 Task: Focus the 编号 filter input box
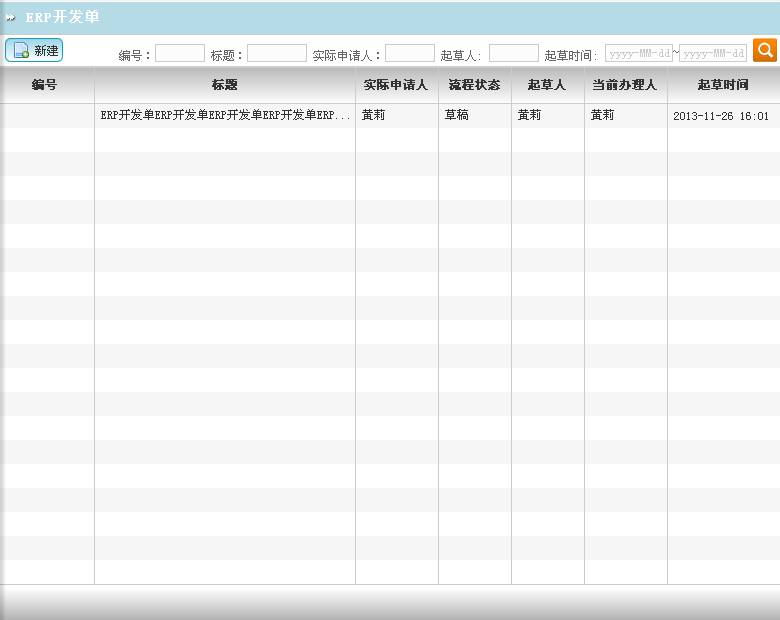pyautogui.click(x=180, y=53)
